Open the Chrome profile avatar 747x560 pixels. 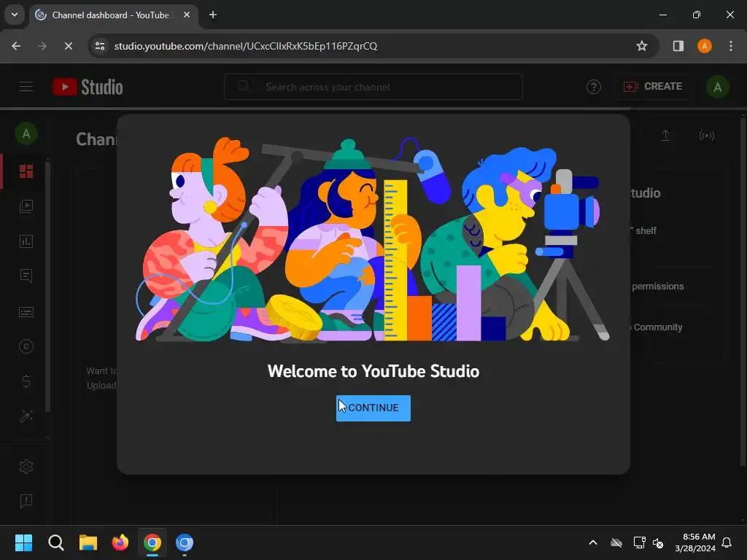pyautogui.click(x=705, y=46)
